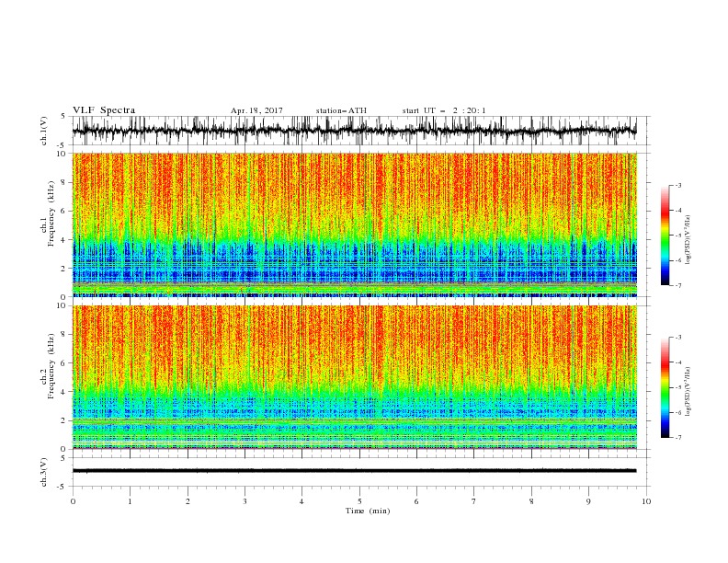Click the "ch.3(V)" waveform axis label
This screenshot has height=563, width=728.
pyautogui.click(x=44, y=472)
